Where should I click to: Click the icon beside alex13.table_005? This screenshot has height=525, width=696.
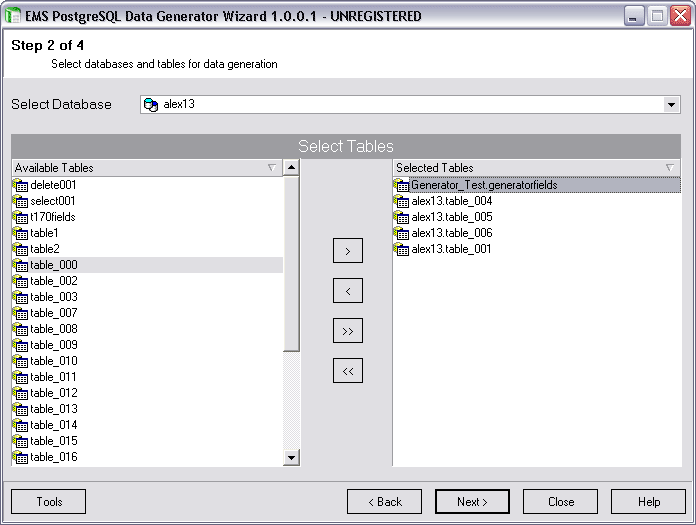coord(401,217)
